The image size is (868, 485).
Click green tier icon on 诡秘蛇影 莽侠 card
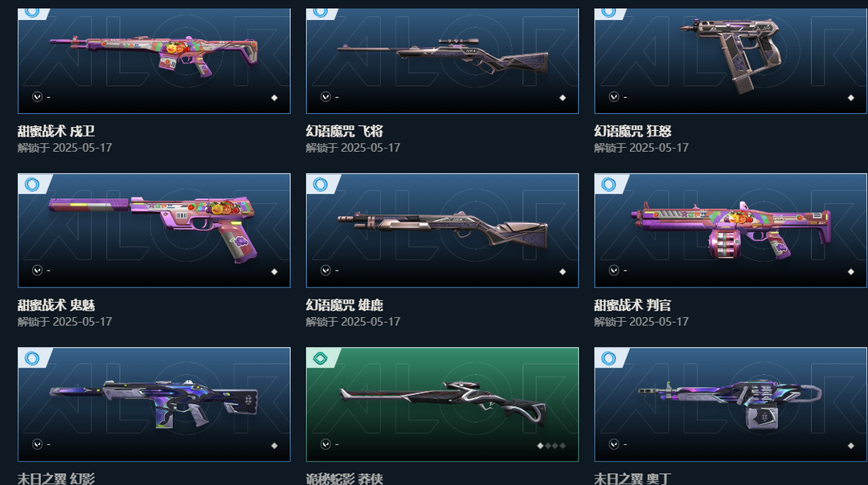(321, 358)
